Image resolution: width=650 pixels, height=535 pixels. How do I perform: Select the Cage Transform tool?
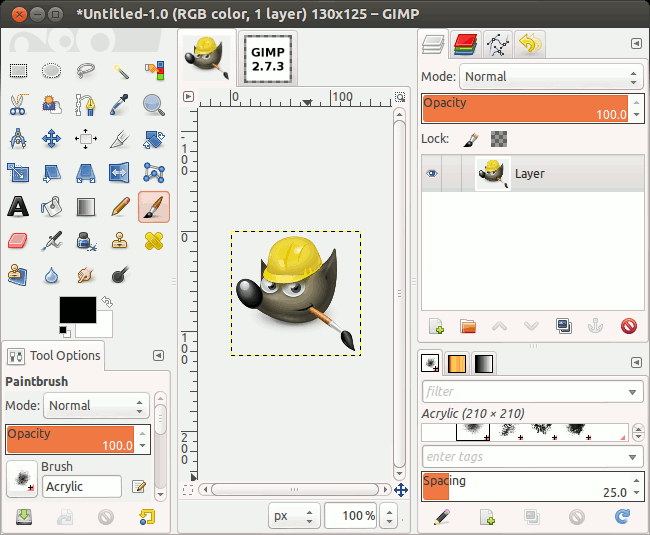click(154, 172)
